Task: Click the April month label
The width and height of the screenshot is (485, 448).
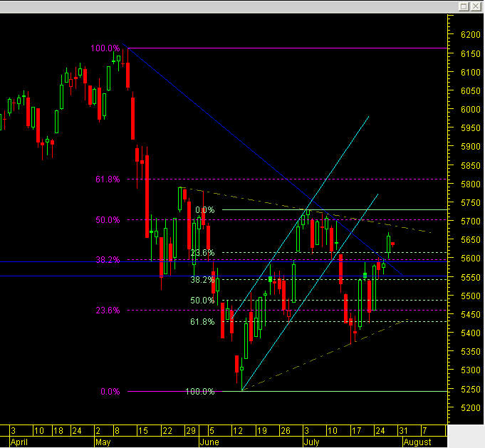Action: 19,442
